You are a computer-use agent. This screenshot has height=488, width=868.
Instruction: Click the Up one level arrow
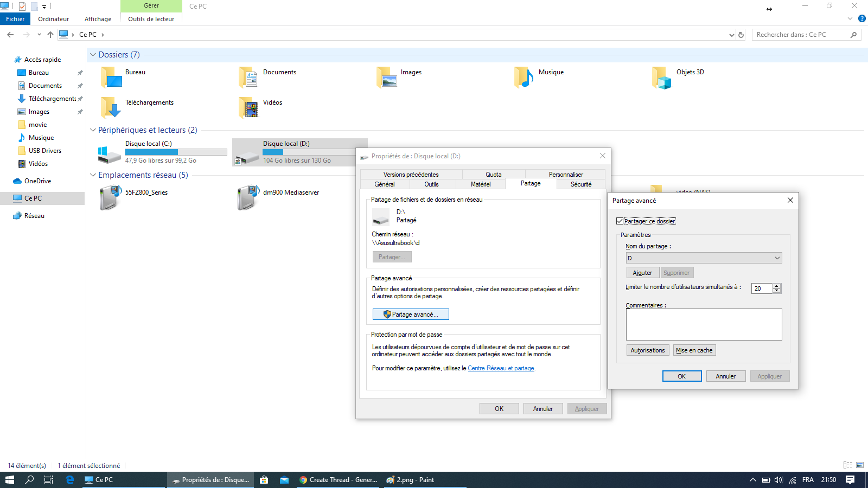click(50, 35)
